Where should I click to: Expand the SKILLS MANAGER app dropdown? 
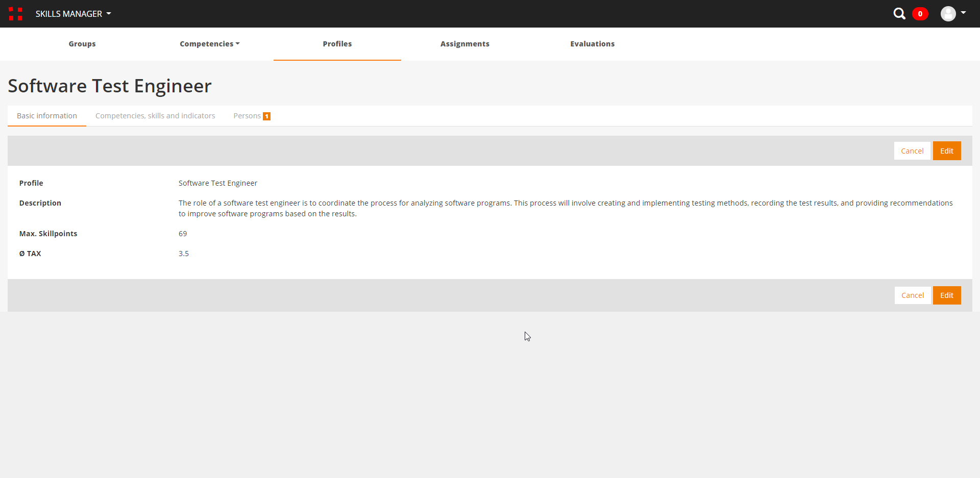click(73, 14)
